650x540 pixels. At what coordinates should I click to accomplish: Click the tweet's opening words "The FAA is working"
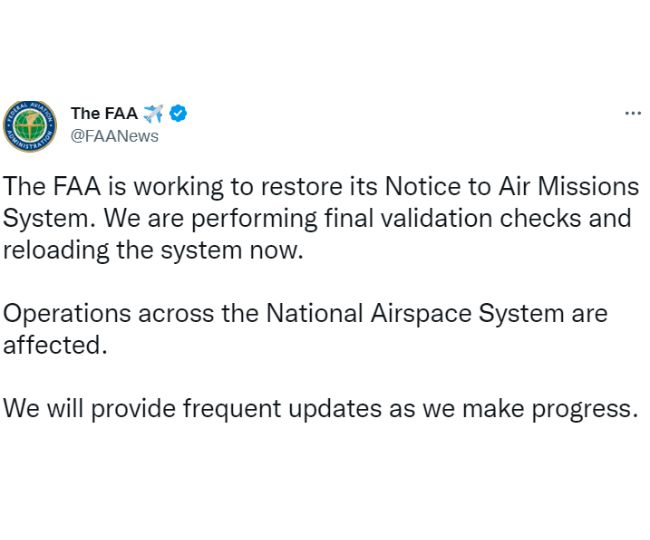[113, 187]
